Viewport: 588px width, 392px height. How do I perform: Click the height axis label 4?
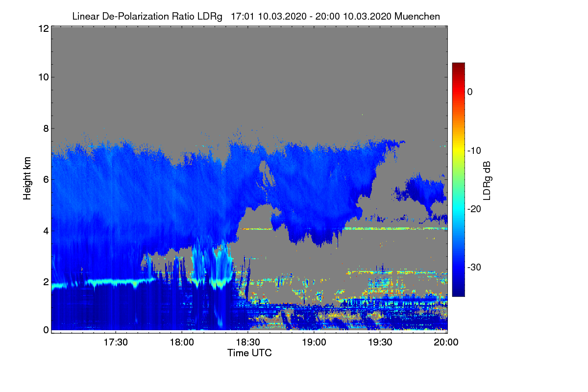click(x=45, y=230)
